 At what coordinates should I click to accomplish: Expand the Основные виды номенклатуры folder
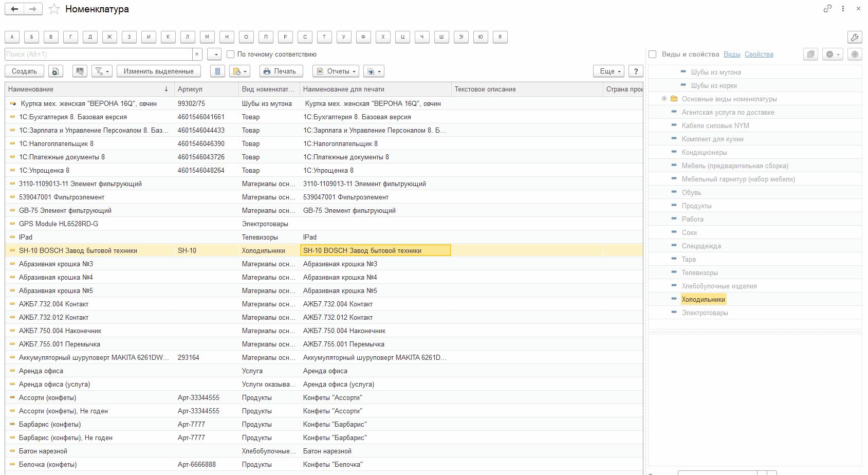point(664,99)
